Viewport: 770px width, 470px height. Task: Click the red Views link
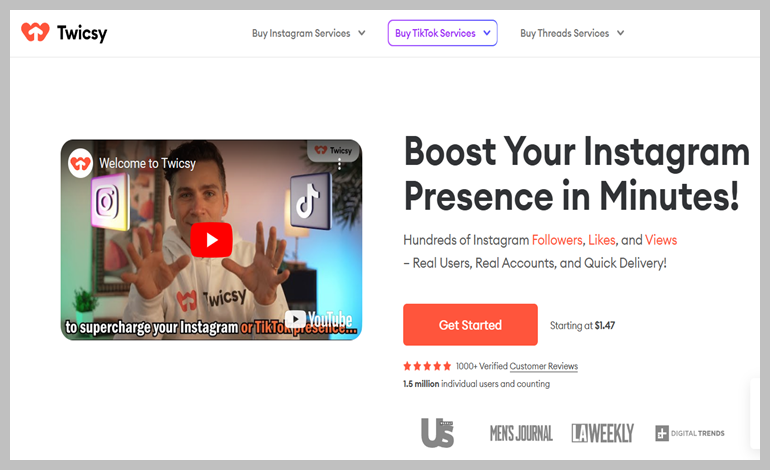click(661, 240)
